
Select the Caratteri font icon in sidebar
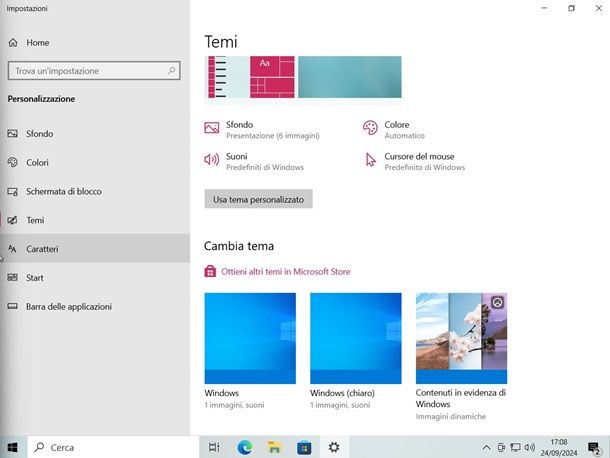pos(12,249)
